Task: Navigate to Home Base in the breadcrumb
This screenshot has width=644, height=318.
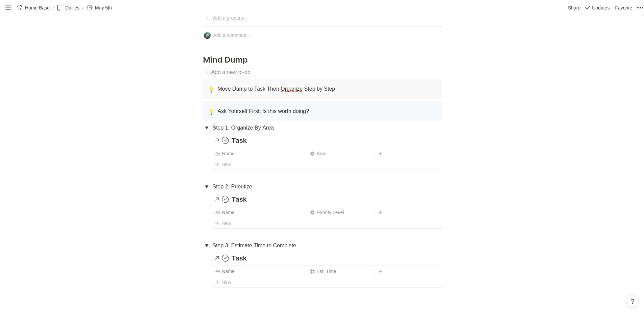Action: 33,8
